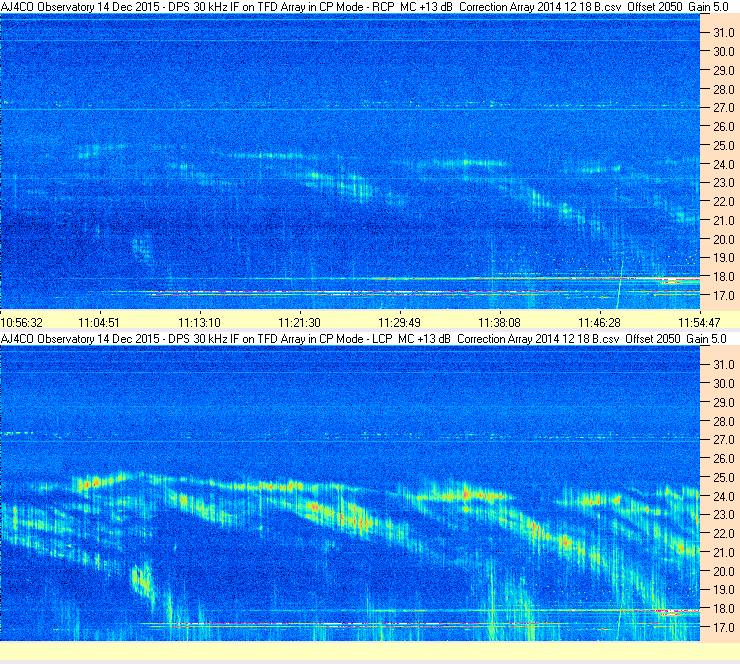
Task: Select 18.0 frequency label on RCP chart
Action: click(x=724, y=277)
